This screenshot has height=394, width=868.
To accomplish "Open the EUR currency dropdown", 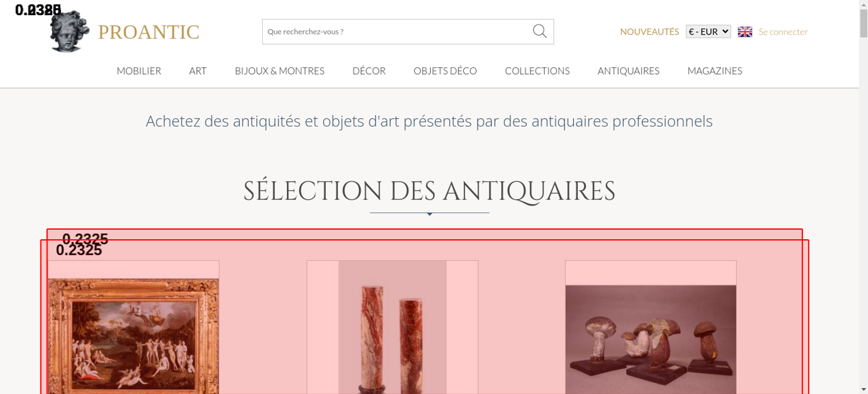I will (x=708, y=32).
